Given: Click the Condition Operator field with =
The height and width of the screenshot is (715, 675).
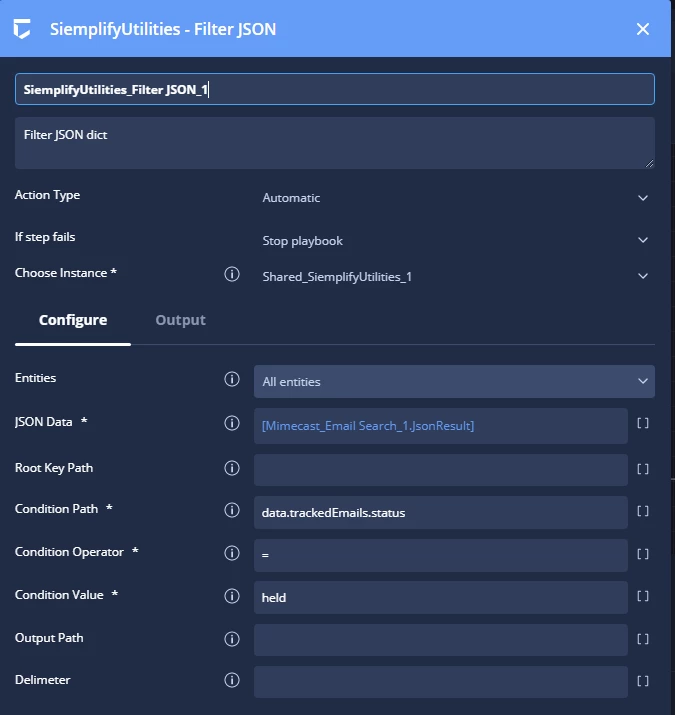Looking at the screenshot, I should pyautogui.click(x=441, y=555).
